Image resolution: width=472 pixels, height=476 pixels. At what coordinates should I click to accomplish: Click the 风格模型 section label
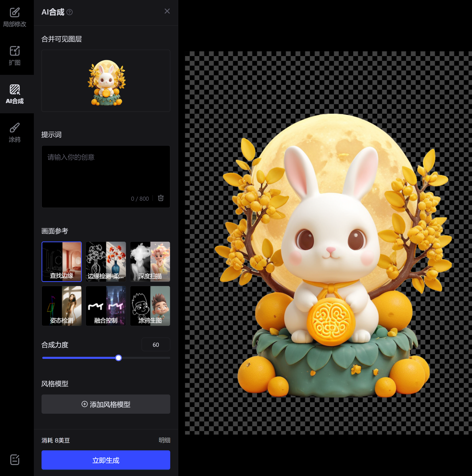point(55,384)
